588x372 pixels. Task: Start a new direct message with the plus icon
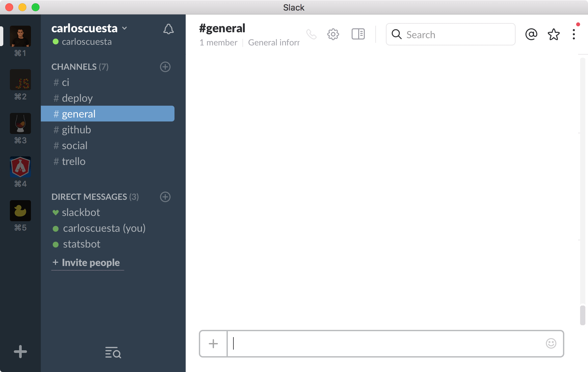pos(165,197)
